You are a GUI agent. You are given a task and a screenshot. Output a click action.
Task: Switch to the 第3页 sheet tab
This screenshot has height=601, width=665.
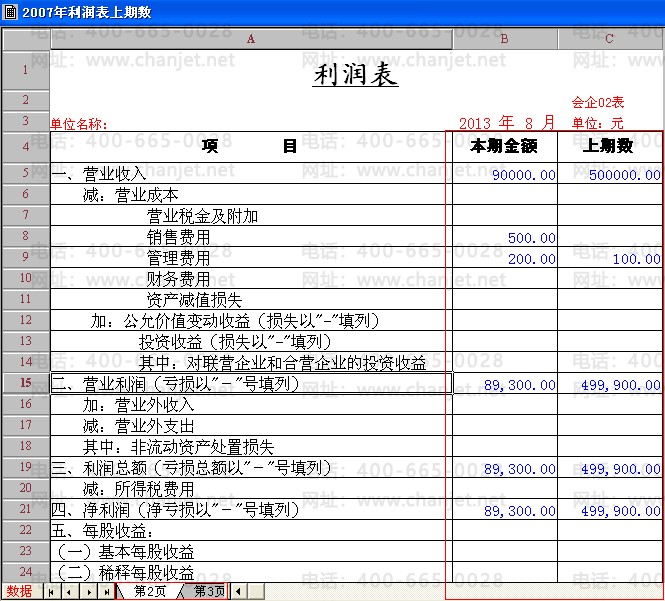[x=209, y=591]
